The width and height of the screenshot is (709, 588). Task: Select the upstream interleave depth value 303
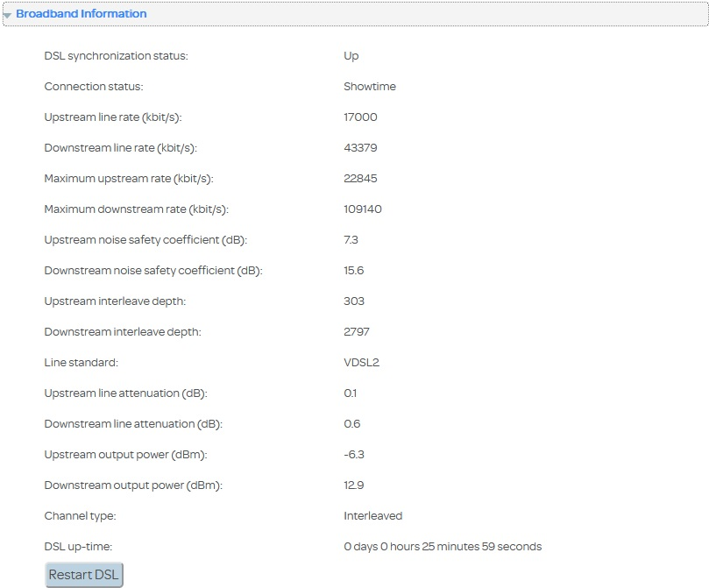click(x=354, y=301)
